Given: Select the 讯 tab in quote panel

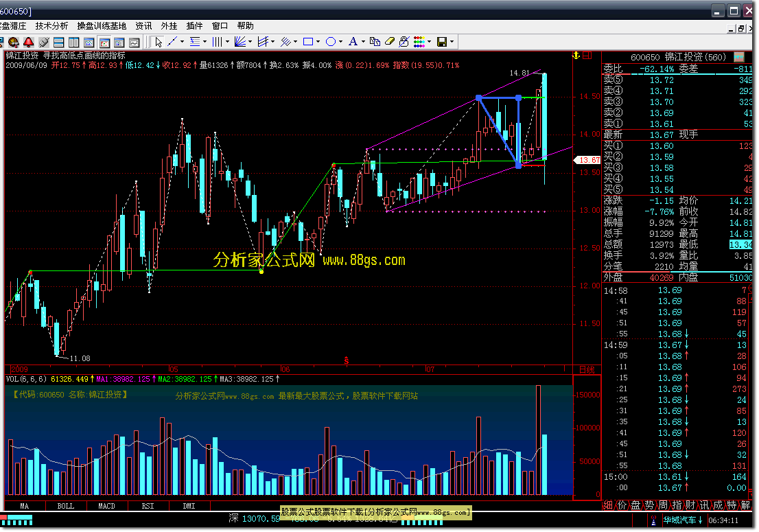Looking at the screenshot, I should [x=704, y=505].
